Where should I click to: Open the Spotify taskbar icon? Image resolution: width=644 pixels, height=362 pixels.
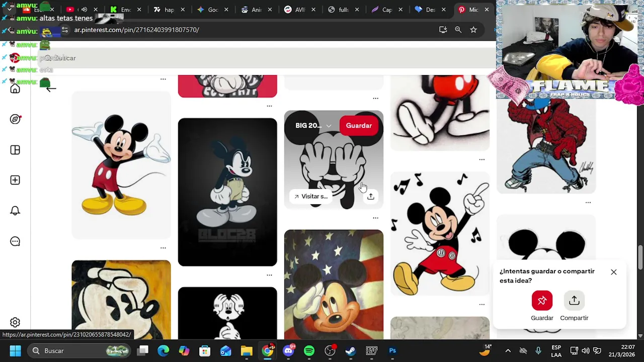point(309,351)
